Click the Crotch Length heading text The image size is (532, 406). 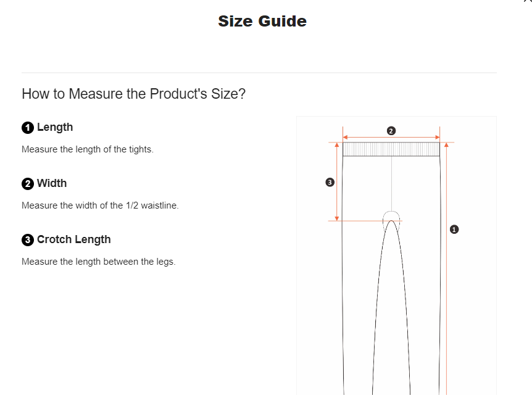tap(74, 239)
